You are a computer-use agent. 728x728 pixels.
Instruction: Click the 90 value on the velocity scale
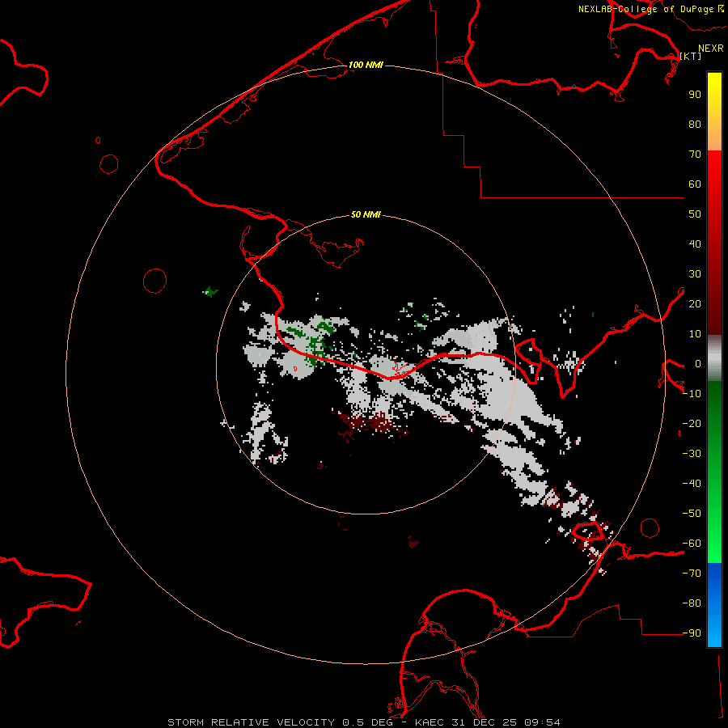point(695,95)
